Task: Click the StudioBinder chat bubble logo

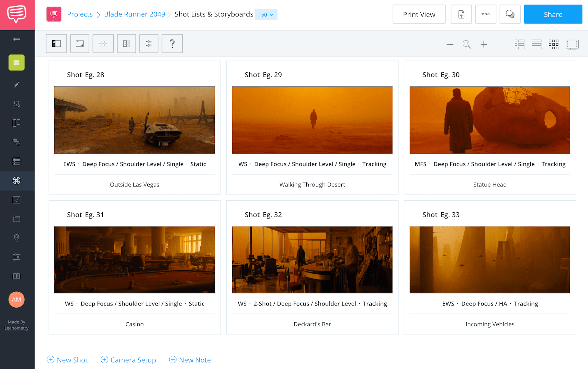Action: click(17, 14)
